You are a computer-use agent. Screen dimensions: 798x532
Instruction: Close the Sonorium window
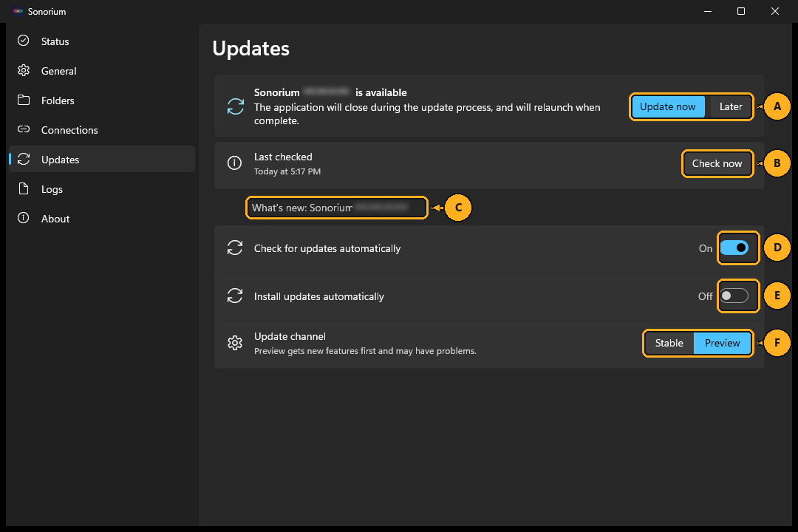click(x=774, y=11)
